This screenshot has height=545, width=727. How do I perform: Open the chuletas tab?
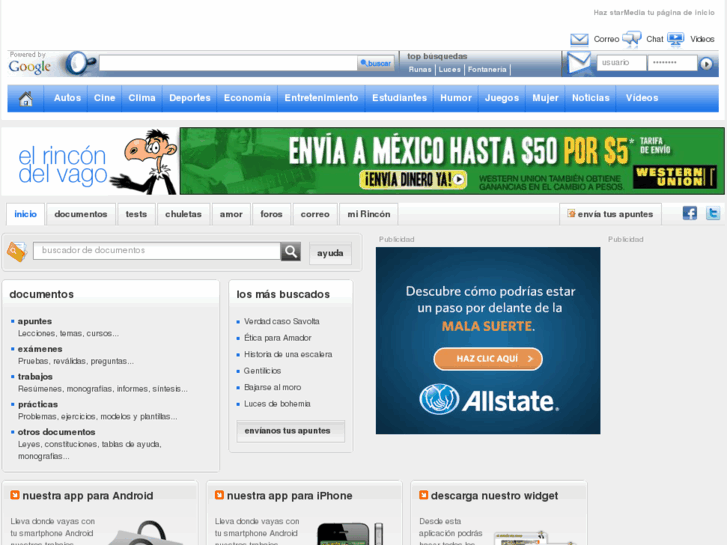pyautogui.click(x=184, y=214)
